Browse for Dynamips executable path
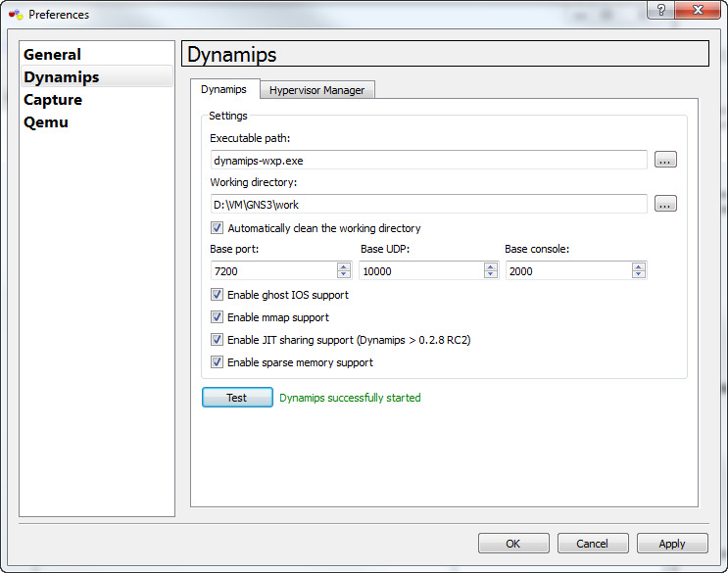This screenshot has width=728, height=573. click(x=665, y=160)
